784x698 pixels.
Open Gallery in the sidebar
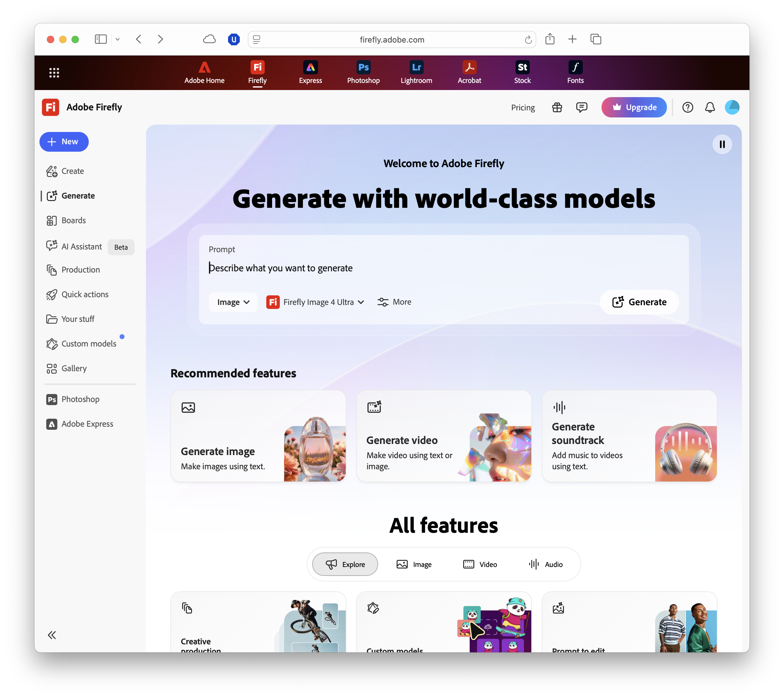click(x=66, y=368)
